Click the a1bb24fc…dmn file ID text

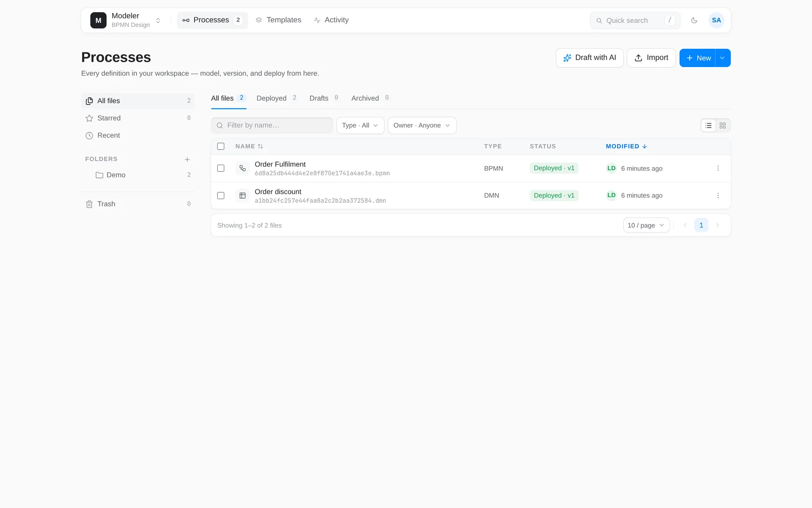pyautogui.click(x=320, y=201)
